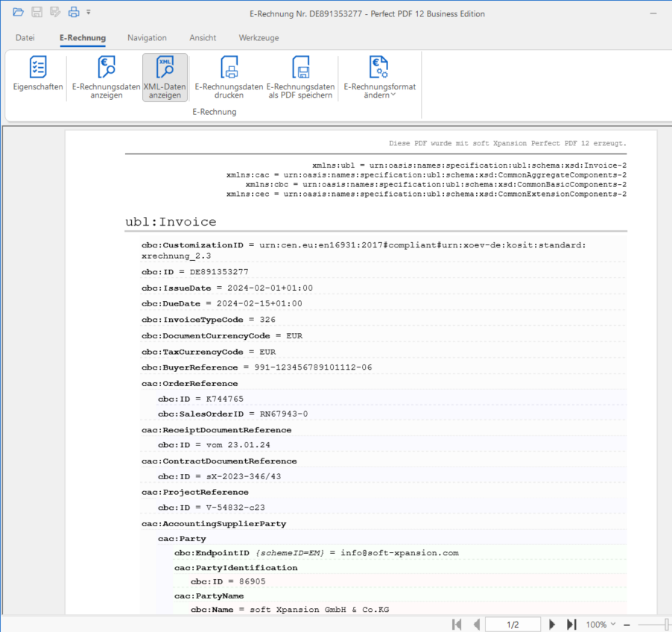Open the 100% zoom level dropdown
672x632 pixels.
tap(600, 625)
